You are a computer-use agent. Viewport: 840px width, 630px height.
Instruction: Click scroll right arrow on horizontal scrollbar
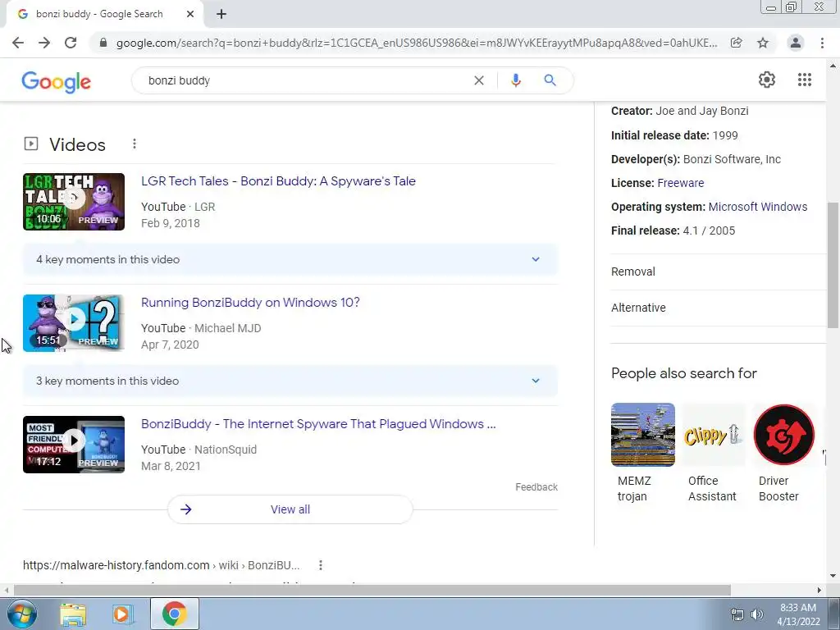pos(819,590)
